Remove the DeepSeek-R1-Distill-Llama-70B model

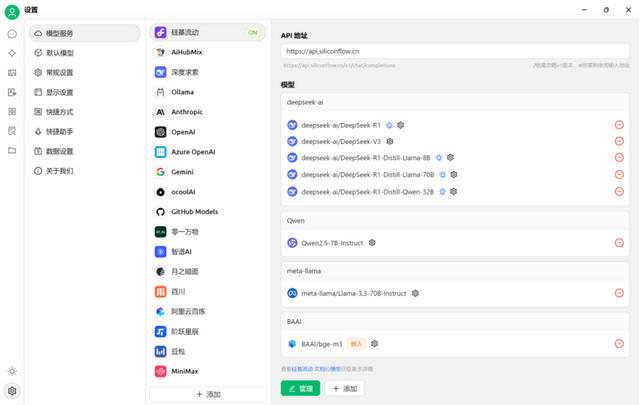619,174
